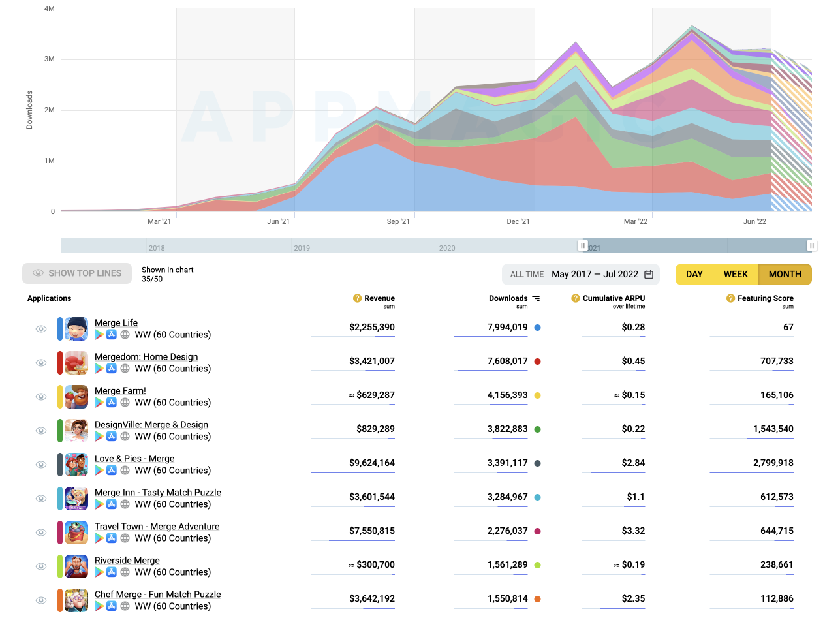Click the App Store icon under Merge Farm!
840x618 pixels.
click(x=112, y=403)
